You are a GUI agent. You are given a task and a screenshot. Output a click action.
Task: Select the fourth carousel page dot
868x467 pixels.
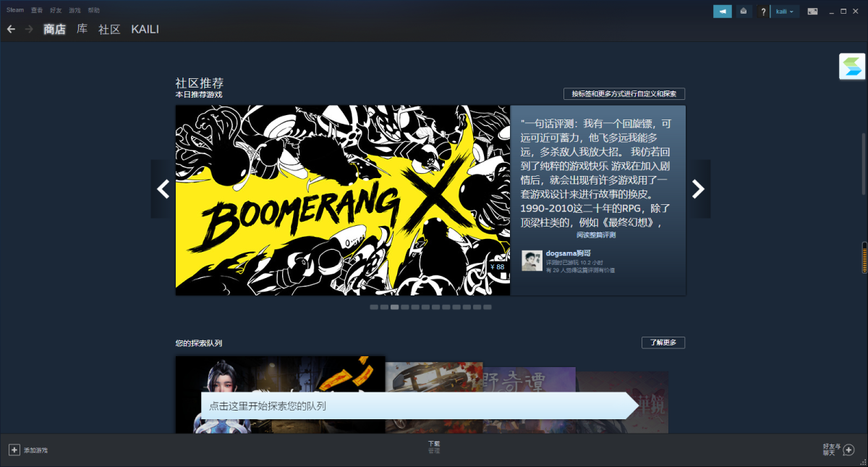(405, 307)
